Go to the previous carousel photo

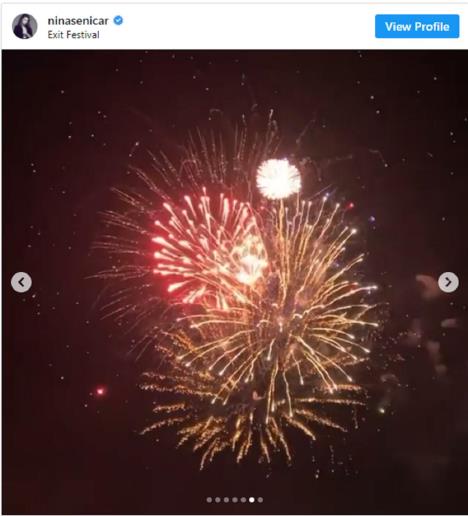[21, 282]
